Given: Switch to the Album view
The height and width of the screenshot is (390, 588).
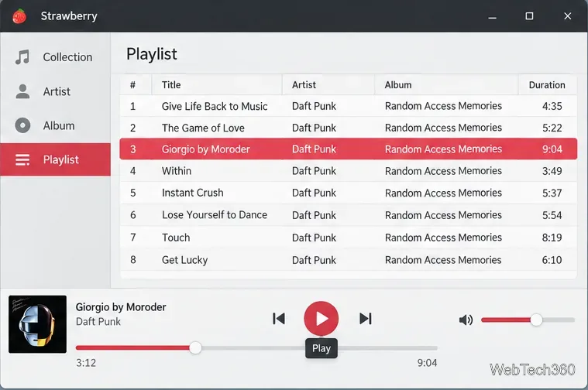Looking at the screenshot, I should point(56,125).
